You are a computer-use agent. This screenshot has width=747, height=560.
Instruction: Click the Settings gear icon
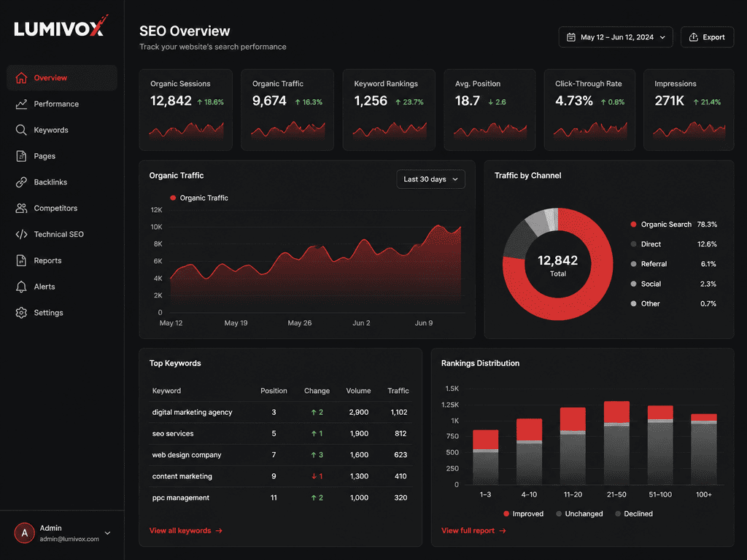[21, 313]
